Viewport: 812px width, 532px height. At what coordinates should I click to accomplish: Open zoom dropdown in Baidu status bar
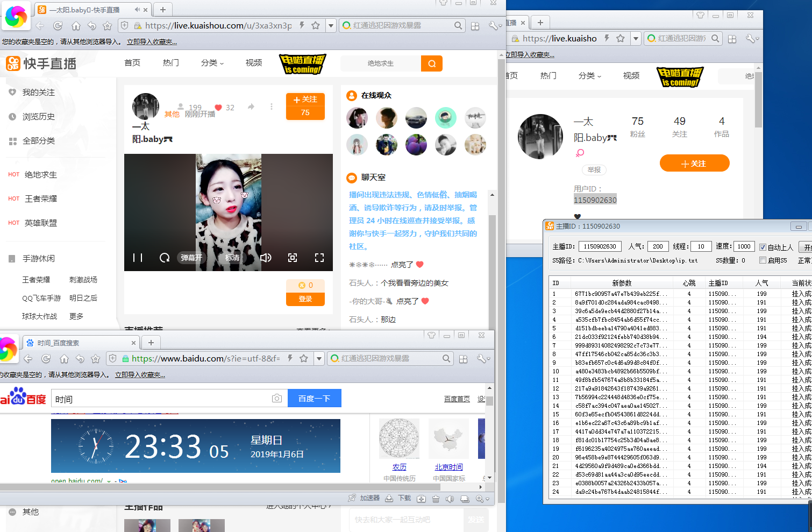coord(482,499)
